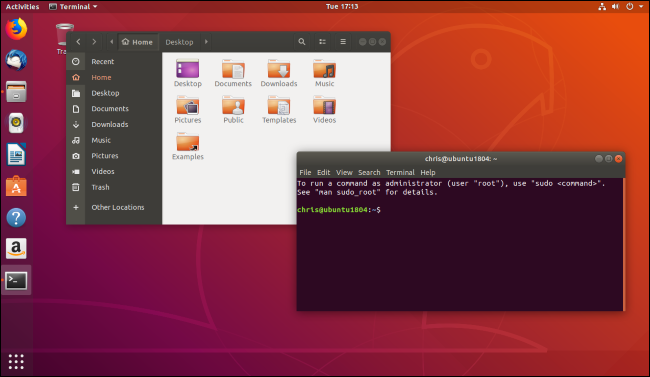
Task: Go forward in Files window
Action: point(94,41)
